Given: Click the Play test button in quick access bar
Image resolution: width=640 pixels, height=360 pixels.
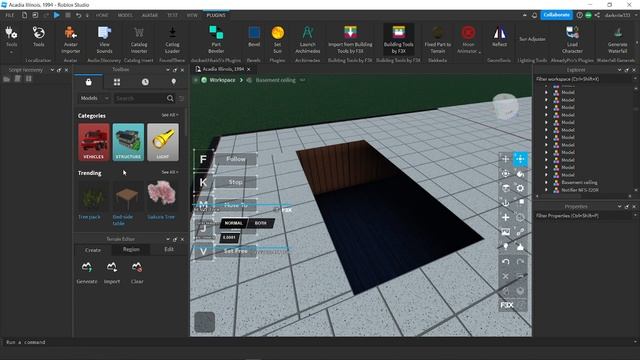Looking at the screenshot, I should (x=57, y=15).
